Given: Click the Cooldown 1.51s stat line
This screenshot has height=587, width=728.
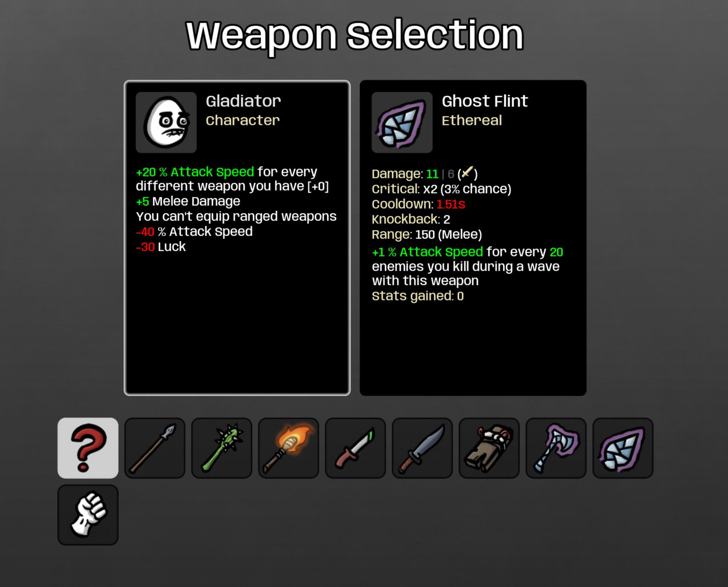Looking at the screenshot, I should point(418,204).
